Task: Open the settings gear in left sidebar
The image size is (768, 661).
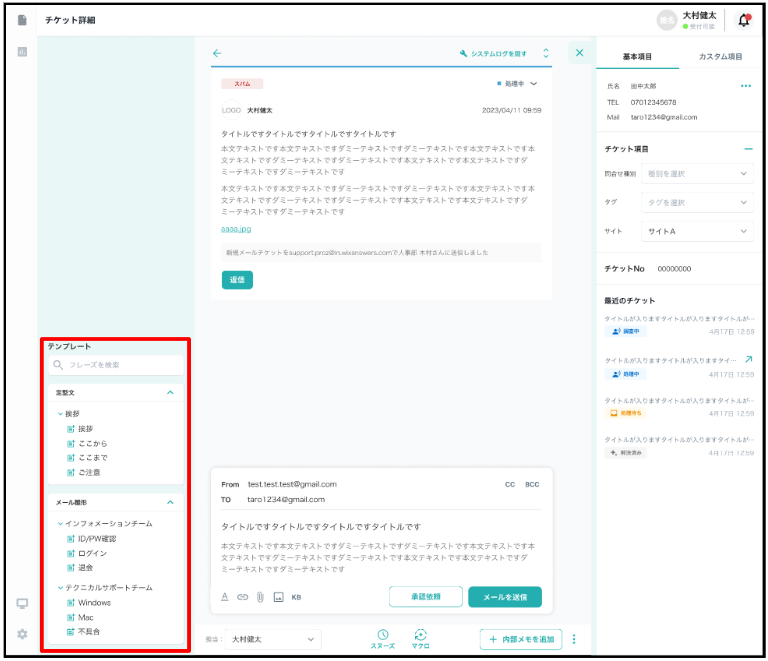Action: pyautogui.click(x=22, y=634)
